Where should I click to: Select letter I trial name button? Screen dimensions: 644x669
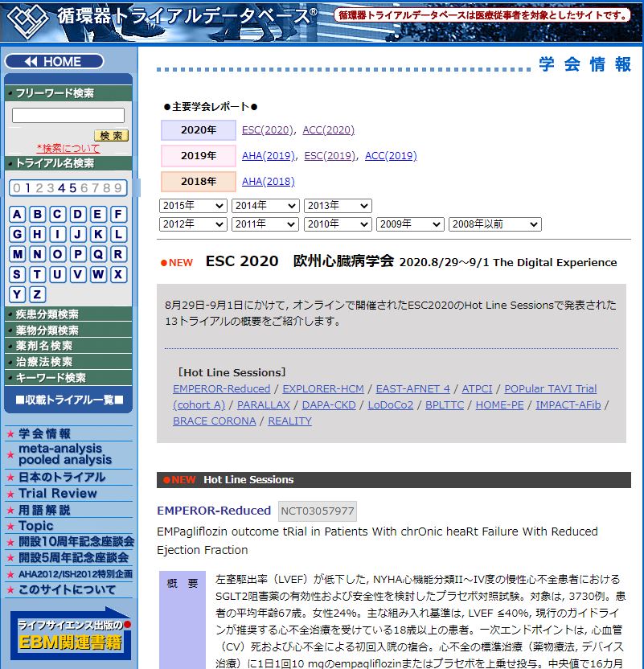pos(58,234)
